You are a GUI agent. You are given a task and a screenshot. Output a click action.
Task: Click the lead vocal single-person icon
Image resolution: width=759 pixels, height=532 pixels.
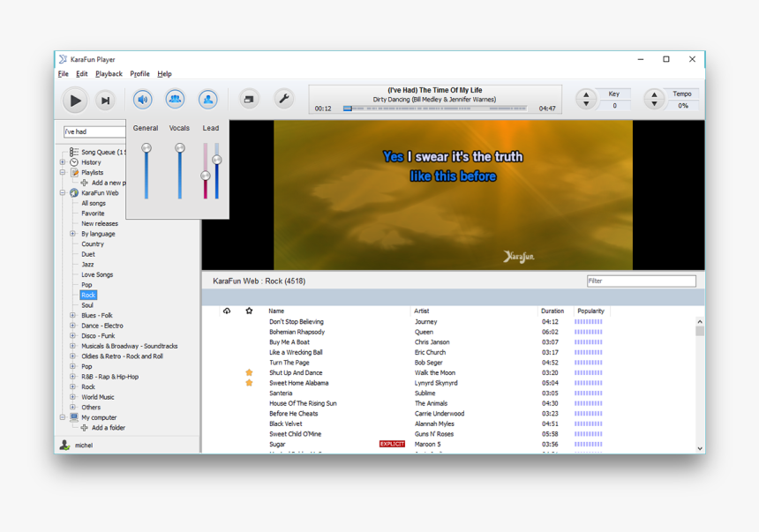(207, 100)
